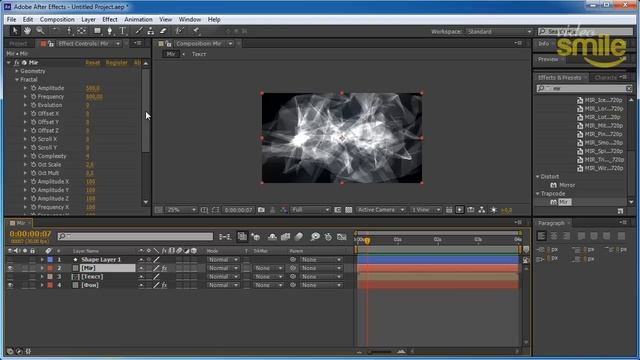Select the Clone Stamp tool
The image size is (640, 360).
point(151,31)
